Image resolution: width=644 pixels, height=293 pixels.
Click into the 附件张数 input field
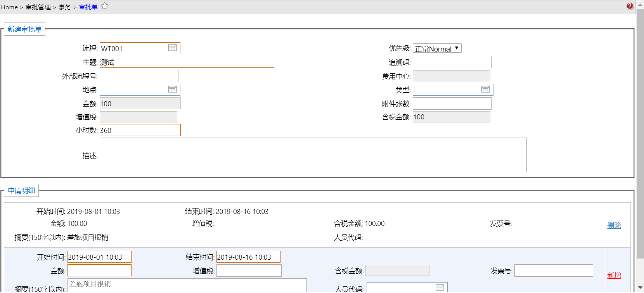[452, 103]
